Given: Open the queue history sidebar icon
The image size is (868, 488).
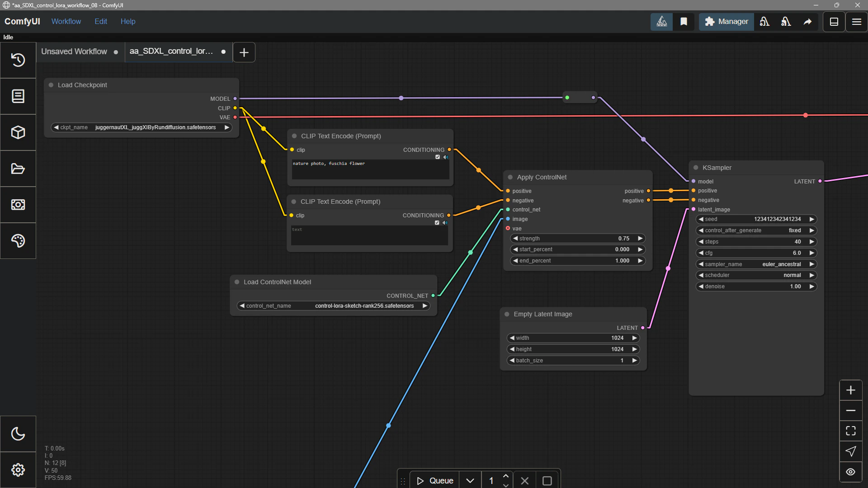Looking at the screenshot, I should point(18,60).
